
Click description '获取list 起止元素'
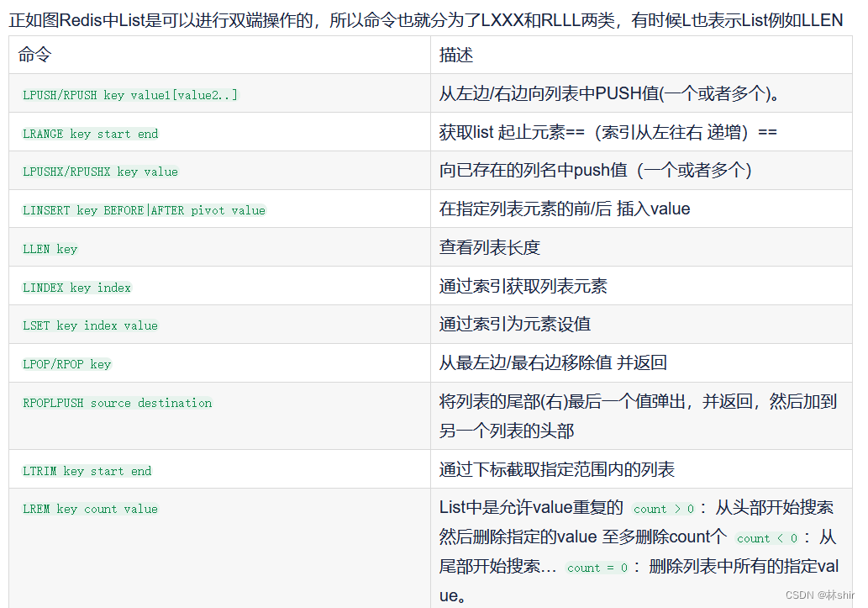pos(608,133)
